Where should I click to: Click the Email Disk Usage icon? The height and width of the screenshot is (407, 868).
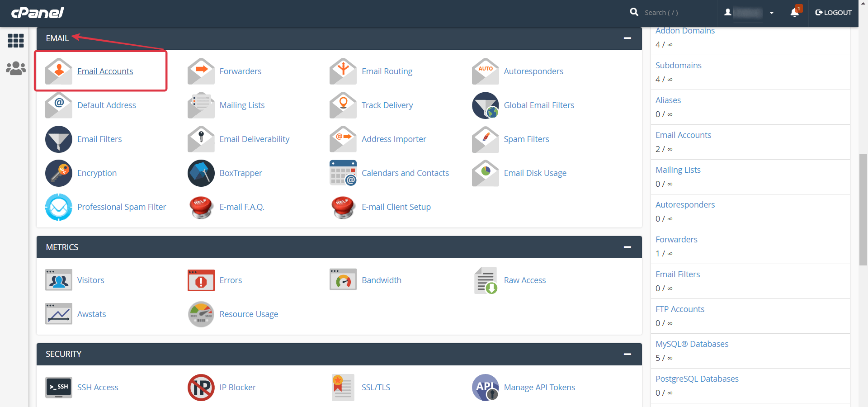pos(486,173)
